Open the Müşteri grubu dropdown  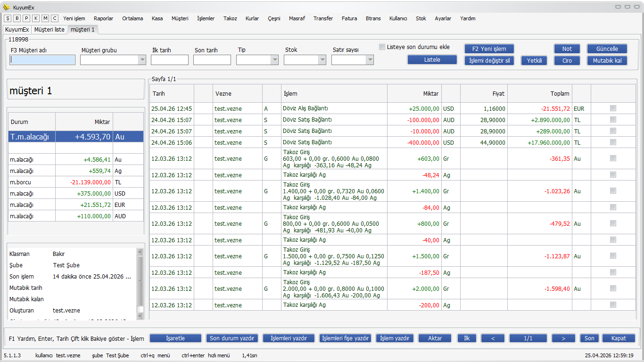tap(142, 60)
